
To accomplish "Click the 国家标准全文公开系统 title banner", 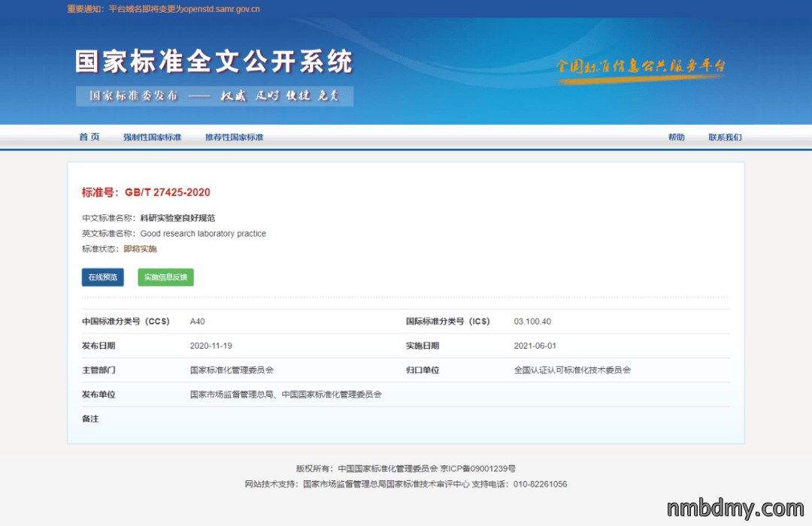I will (214, 62).
